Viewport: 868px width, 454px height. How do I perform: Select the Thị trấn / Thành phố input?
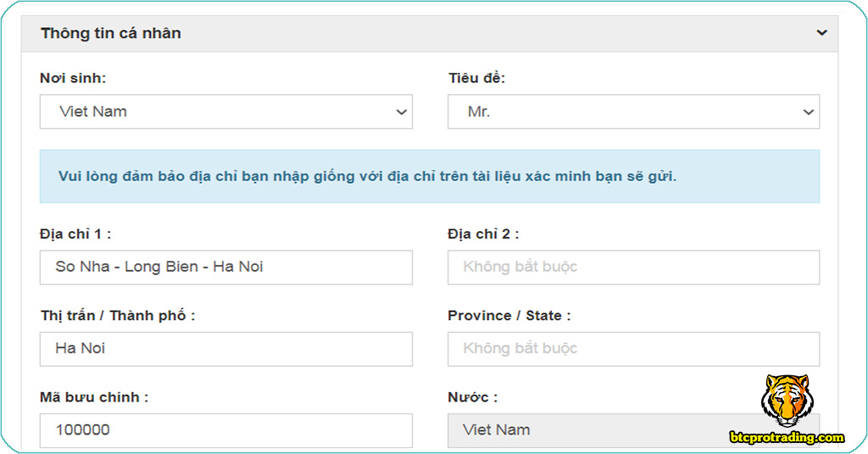225,348
